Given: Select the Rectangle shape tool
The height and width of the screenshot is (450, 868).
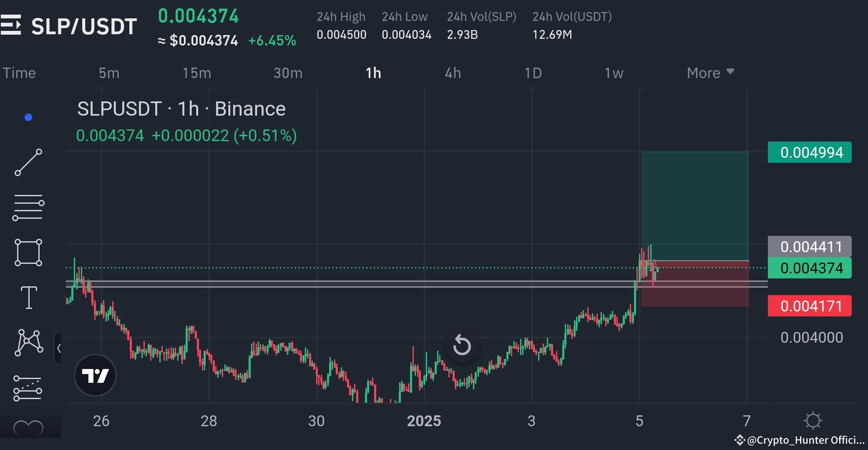Looking at the screenshot, I should click(x=28, y=252).
